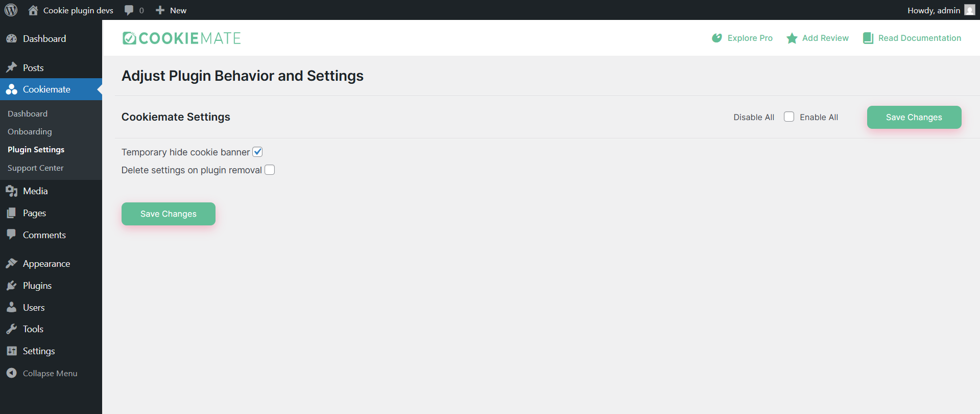Click the Collapse Menu arrow icon
Screen dimensions: 980x414
click(x=11, y=373)
